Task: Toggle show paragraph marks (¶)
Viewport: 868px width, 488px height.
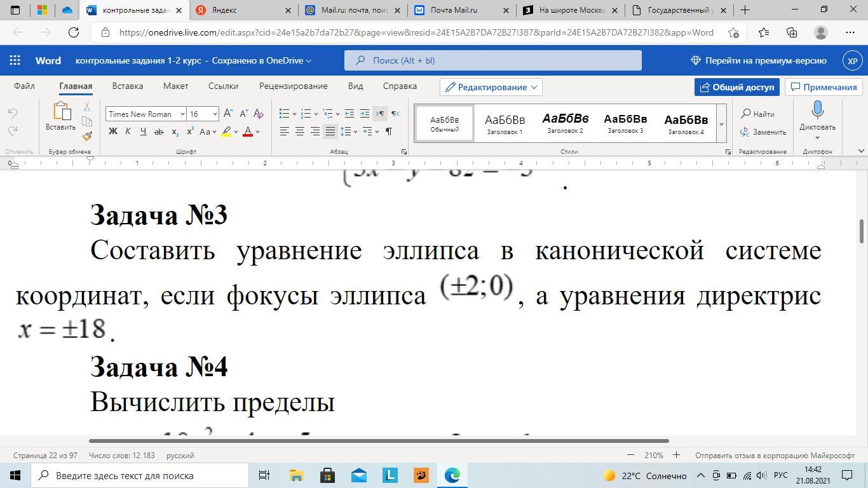Action: coord(388,132)
